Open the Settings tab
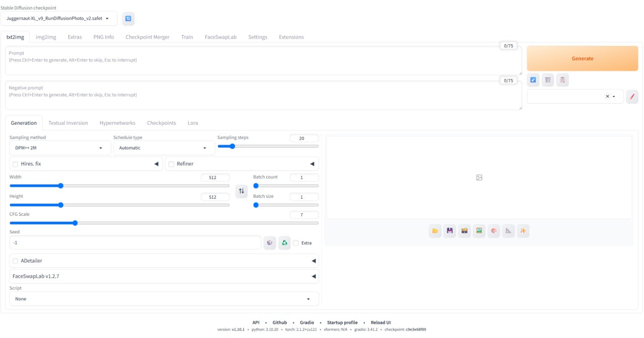Screen dimensions: 644x338 (x=258, y=37)
